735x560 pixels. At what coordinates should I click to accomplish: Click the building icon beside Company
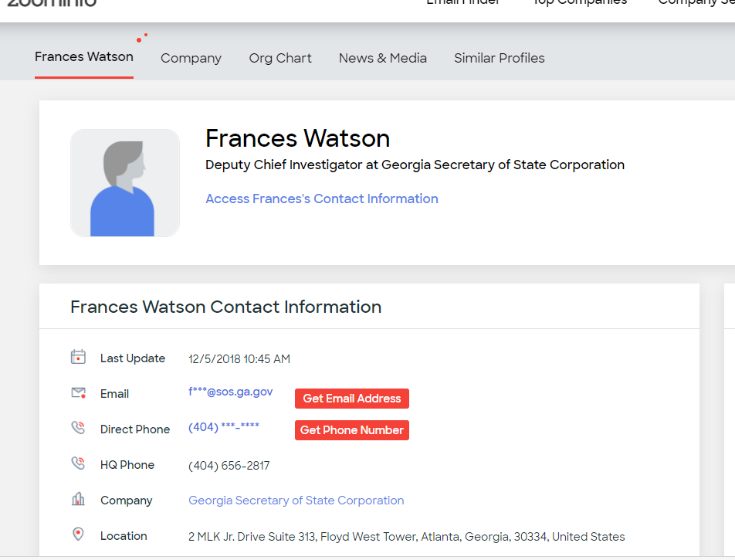[x=78, y=499]
